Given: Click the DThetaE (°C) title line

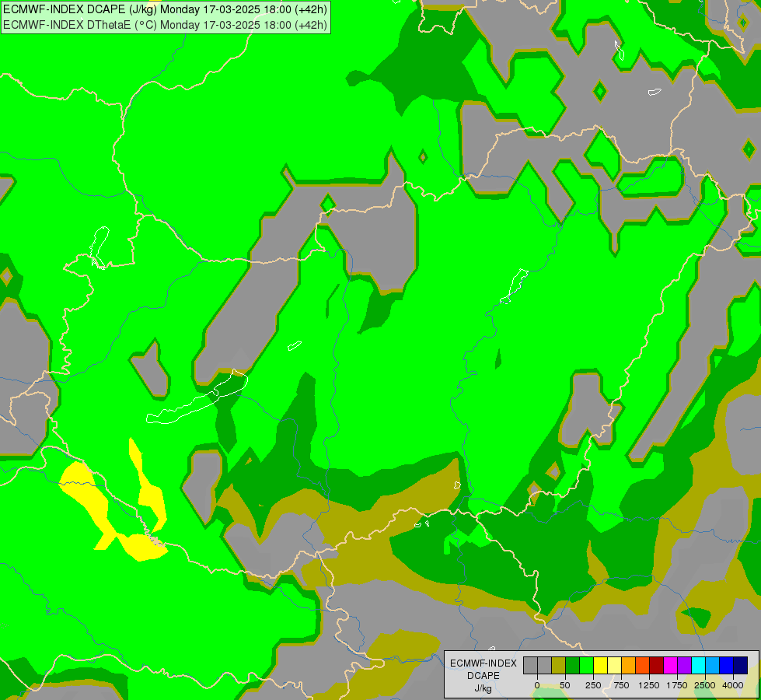Looking at the screenshot, I should (x=165, y=25).
